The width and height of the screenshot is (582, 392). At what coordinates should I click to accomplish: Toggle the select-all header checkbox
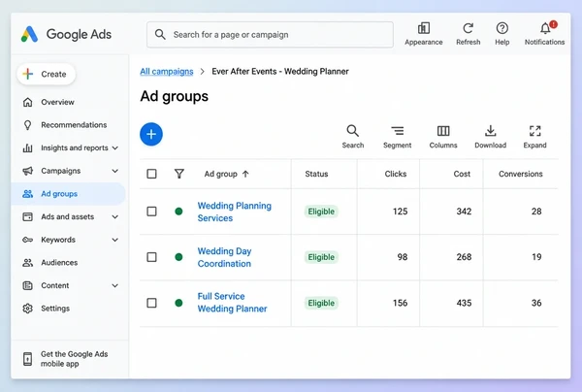(x=151, y=174)
